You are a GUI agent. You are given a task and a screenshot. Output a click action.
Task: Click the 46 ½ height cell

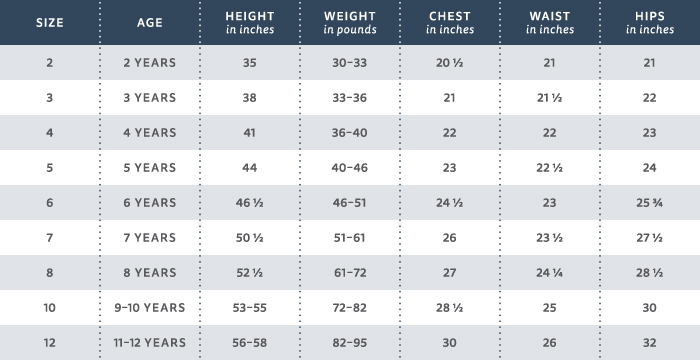tap(250, 203)
